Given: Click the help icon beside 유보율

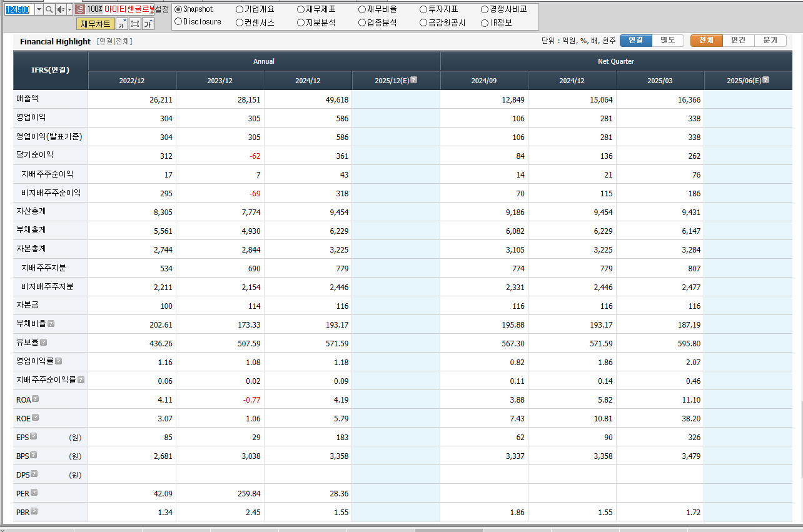Looking at the screenshot, I should 44,343.
